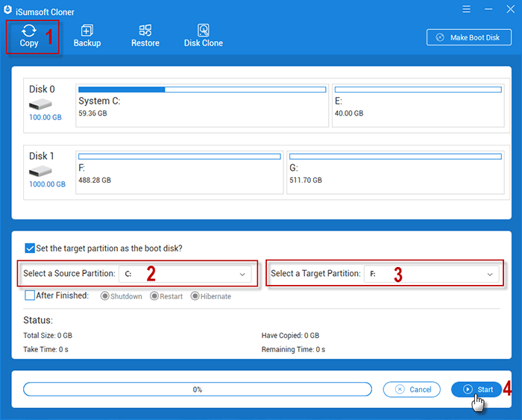Click the Make Boot Disk button
Screen dimensions: 522x420
(468, 37)
